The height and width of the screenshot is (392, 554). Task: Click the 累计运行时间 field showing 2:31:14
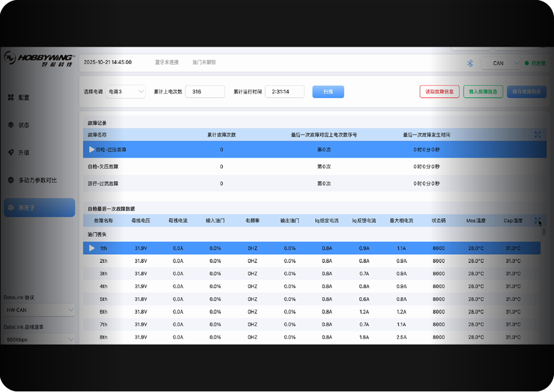pyautogui.click(x=285, y=91)
